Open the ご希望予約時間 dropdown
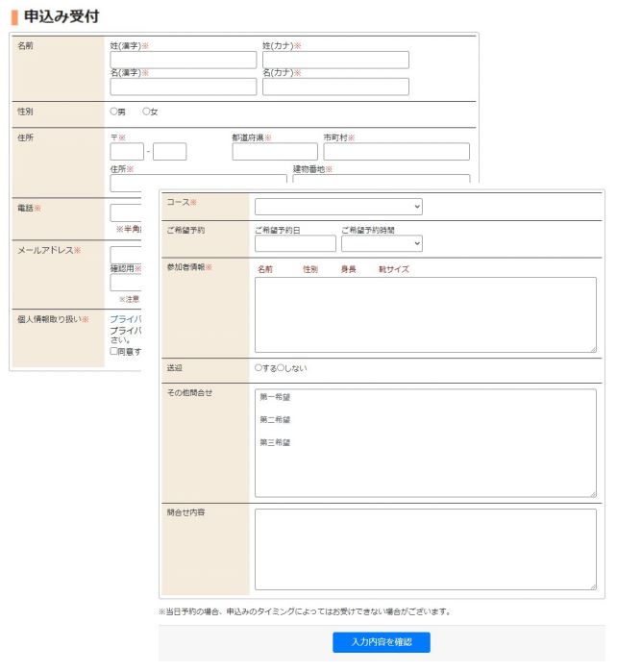The image size is (617, 672). pyautogui.click(x=382, y=243)
